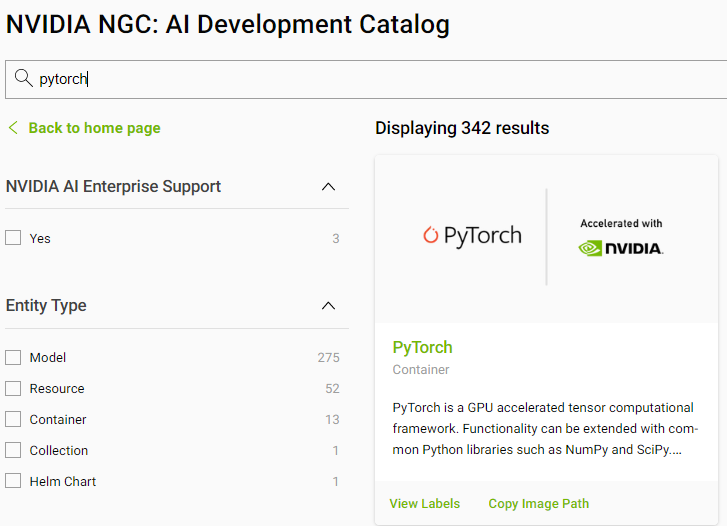Focus the pytorch search field
The width and height of the screenshot is (727, 526).
(366, 79)
